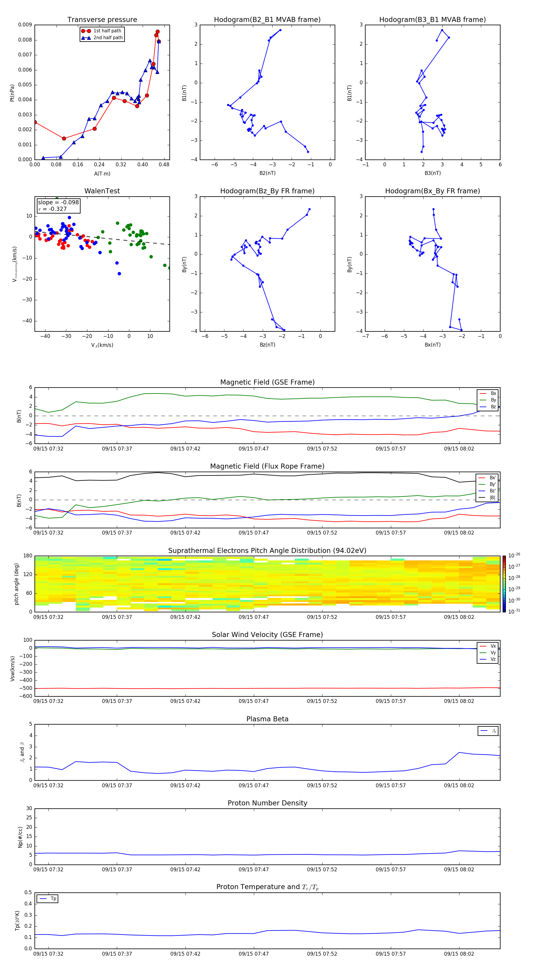Click the 'Bz(nT)' x-axis label
Image resolution: width=535 pixels, height=980 pixels.
(267, 345)
